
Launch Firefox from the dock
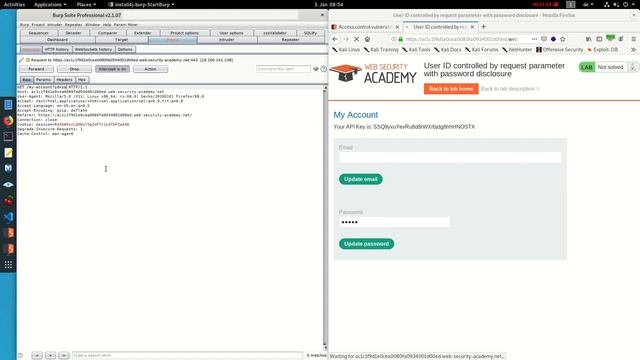point(8,121)
